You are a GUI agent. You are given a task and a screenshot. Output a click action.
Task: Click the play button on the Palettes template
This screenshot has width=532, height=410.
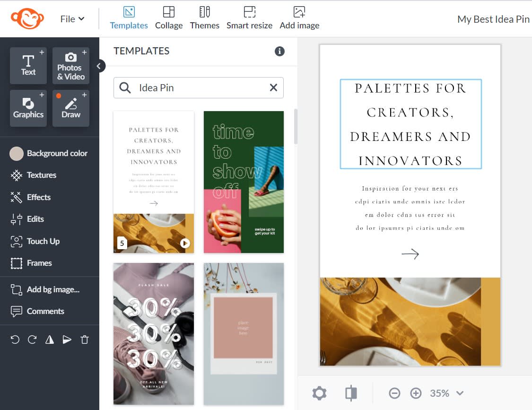pos(185,244)
